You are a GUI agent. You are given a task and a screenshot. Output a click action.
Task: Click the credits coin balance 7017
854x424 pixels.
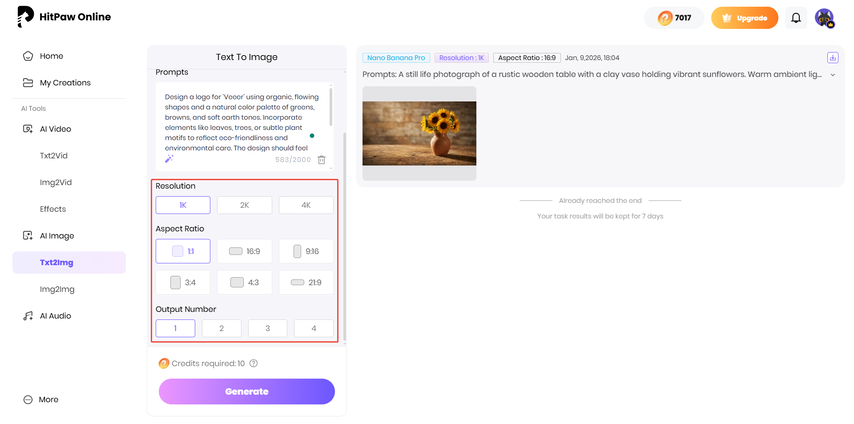click(673, 18)
